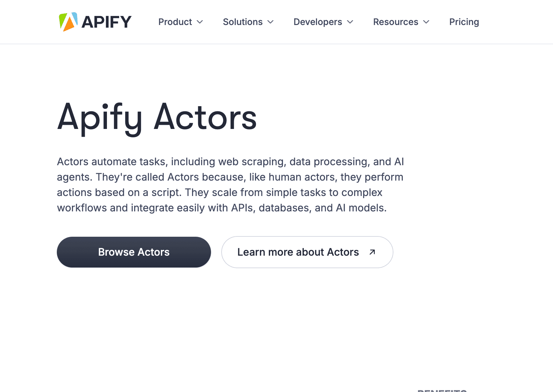
Task: Click Solutions in the navigation bar
Action: click(x=243, y=22)
